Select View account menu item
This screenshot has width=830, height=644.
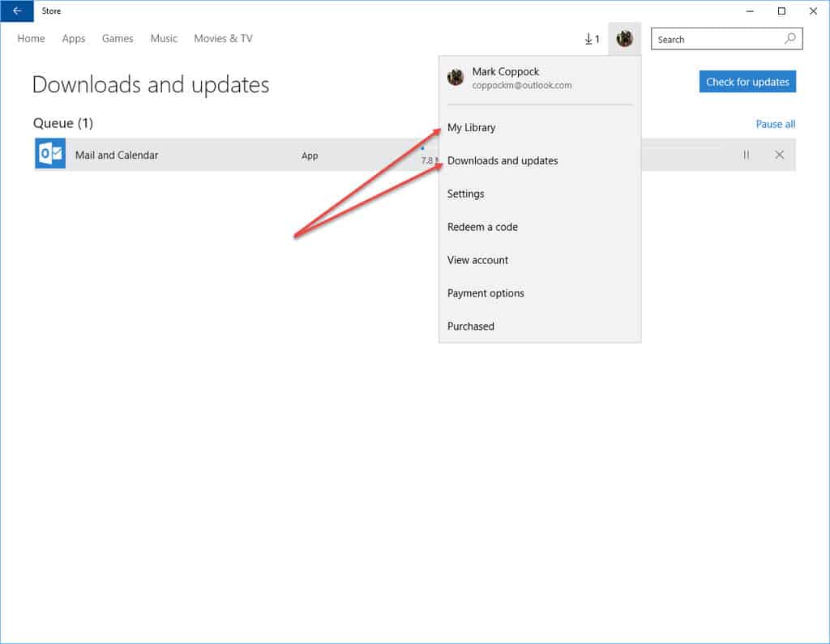(540, 260)
